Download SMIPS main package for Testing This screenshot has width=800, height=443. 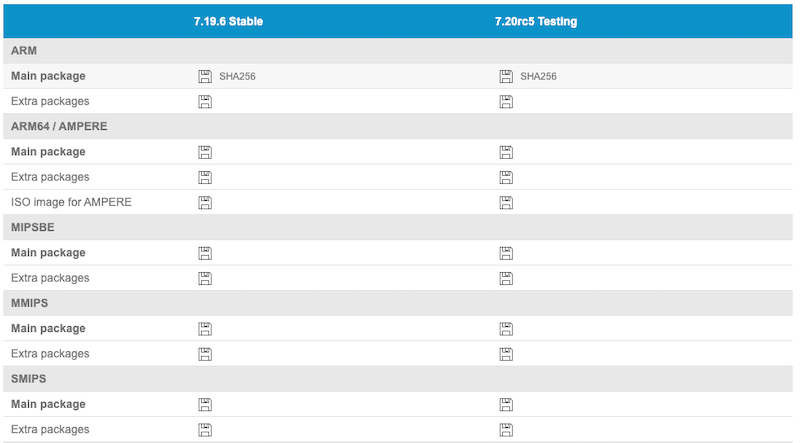click(506, 404)
